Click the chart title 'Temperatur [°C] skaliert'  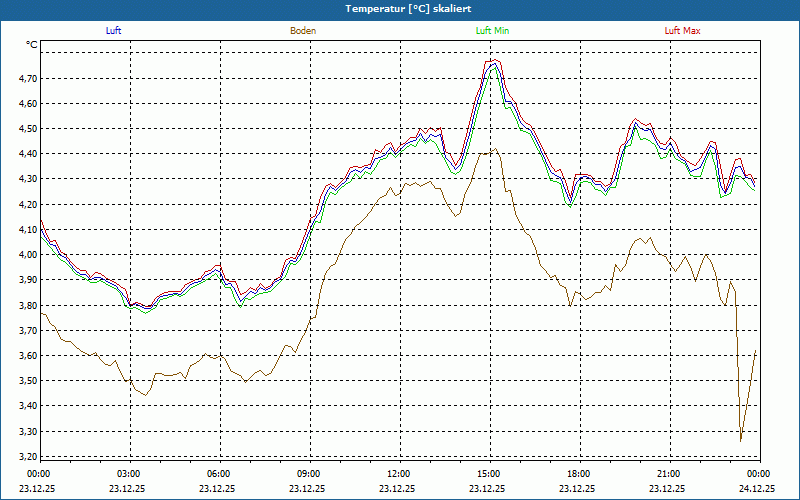tap(400, 8)
